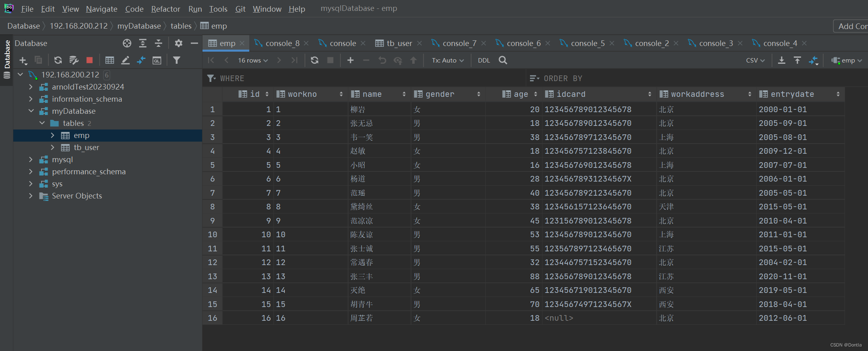
Task: Click the WHERE filter input field
Action: point(363,78)
